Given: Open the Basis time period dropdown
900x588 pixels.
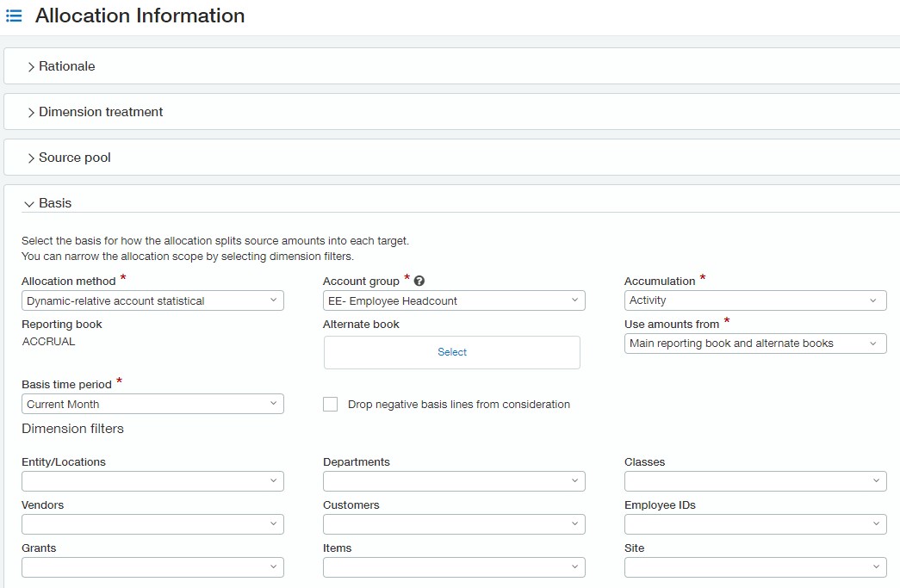Looking at the screenshot, I should (x=152, y=404).
